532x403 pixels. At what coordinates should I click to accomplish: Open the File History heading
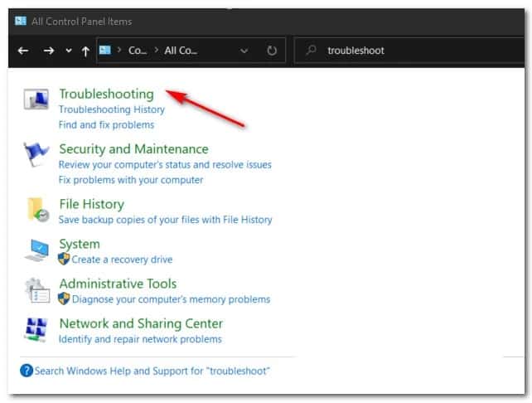pyautogui.click(x=92, y=204)
